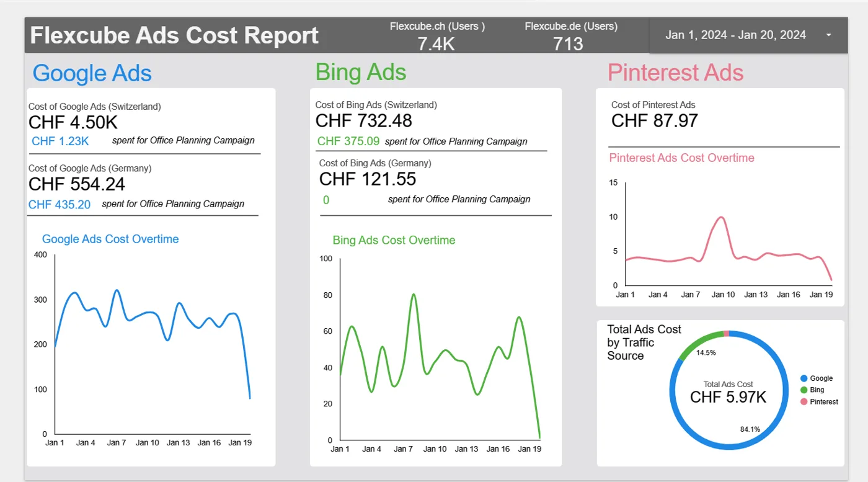This screenshot has height=482, width=868.
Task: Click the Cost of Google Ads (Germany) label
Action: [x=90, y=168]
